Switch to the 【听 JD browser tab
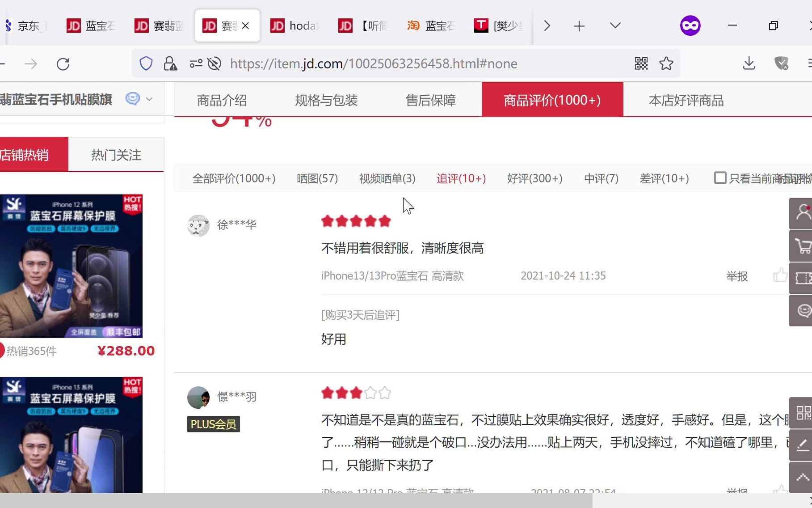The image size is (812, 508). [x=363, y=26]
